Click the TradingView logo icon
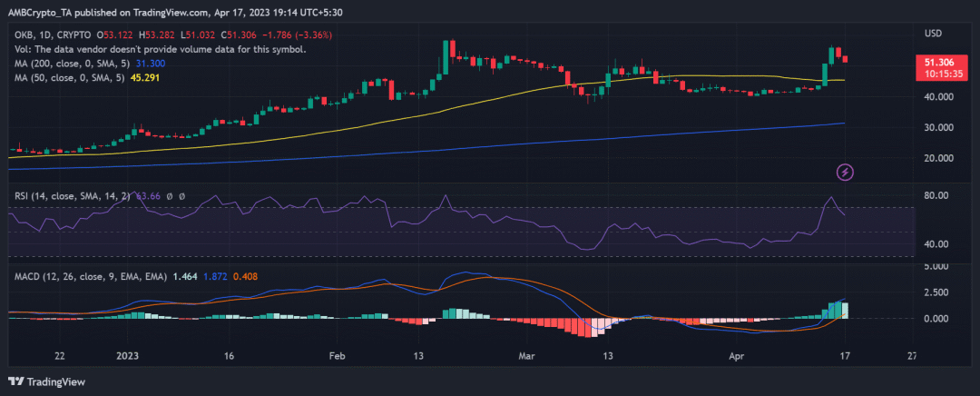The image size is (980, 396). pyautogui.click(x=15, y=381)
